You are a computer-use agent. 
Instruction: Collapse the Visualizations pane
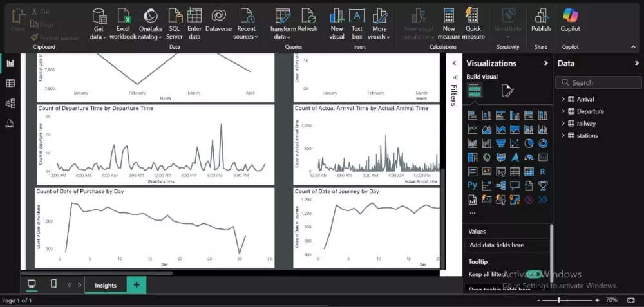(546, 63)
